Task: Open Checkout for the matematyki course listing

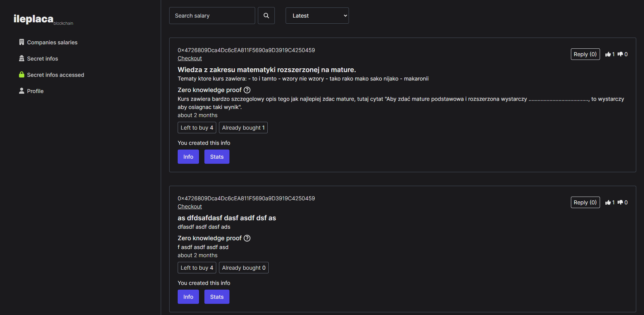Action: coord(190,58)
